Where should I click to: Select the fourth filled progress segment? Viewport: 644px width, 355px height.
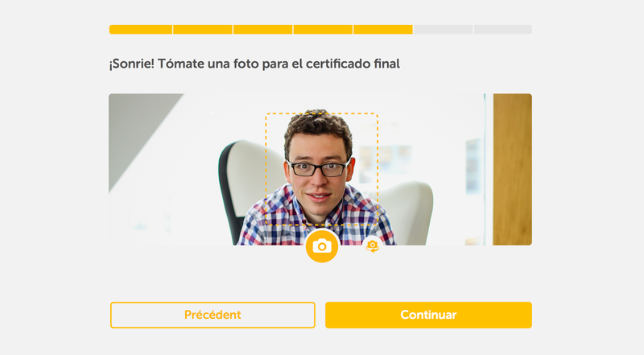(323, 30)
